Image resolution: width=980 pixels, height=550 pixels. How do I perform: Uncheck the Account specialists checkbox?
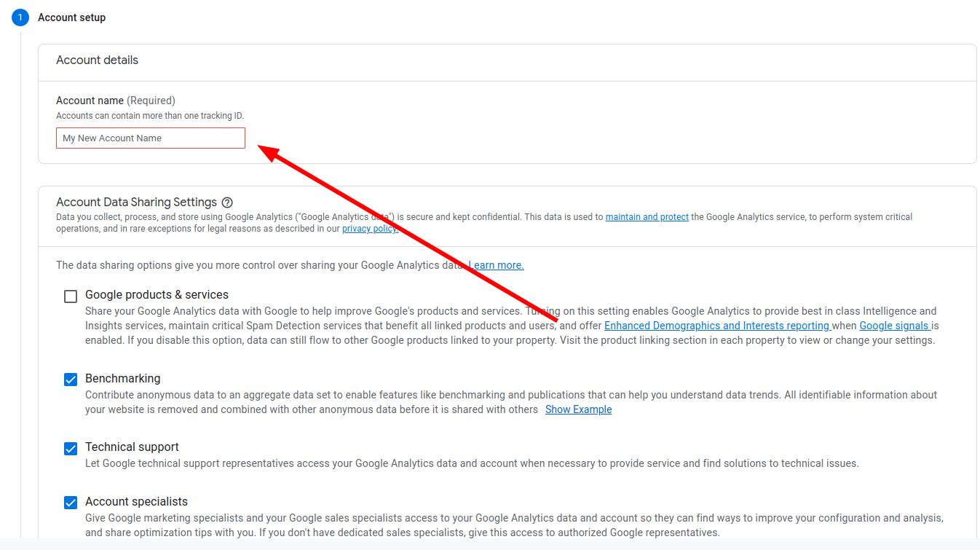[x=71, y=502]
